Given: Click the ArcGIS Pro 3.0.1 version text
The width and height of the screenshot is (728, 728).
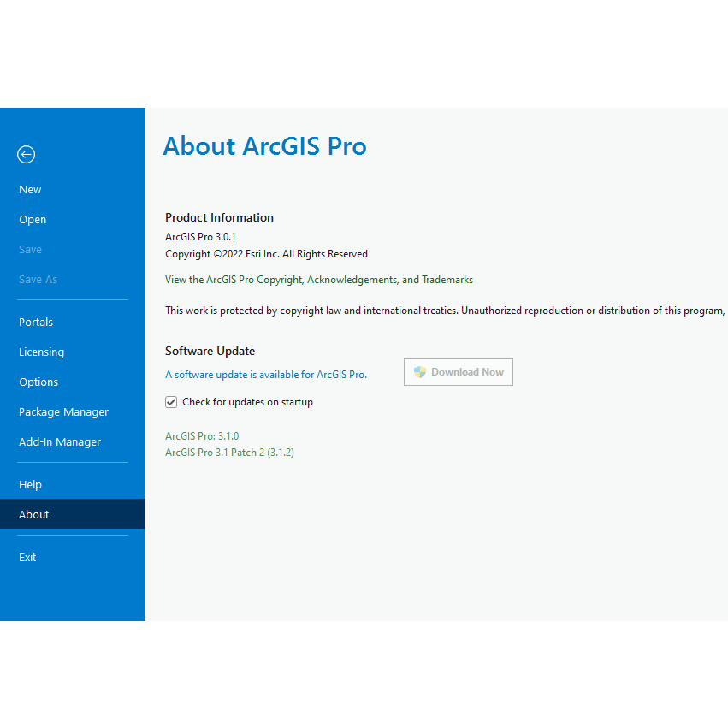Looking at the screenshot, I should click(x=200, y=237).
